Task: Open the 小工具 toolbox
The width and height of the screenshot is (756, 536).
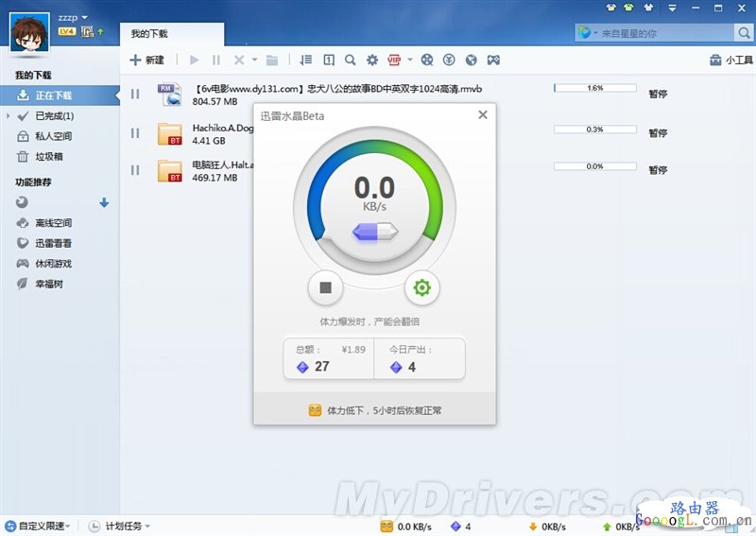Action: tap(730, 61)
